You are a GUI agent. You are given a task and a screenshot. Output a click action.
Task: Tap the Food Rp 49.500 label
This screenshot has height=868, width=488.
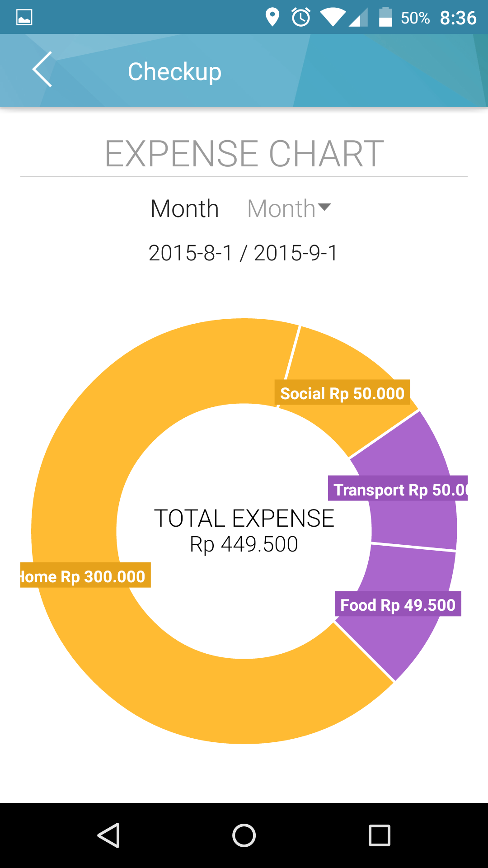[398, 604]
